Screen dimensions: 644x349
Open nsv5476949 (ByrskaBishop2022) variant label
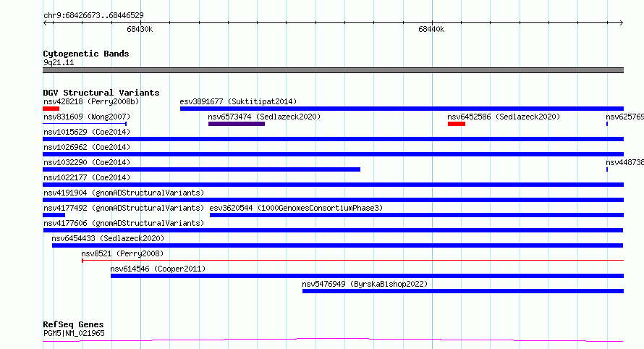365,284
